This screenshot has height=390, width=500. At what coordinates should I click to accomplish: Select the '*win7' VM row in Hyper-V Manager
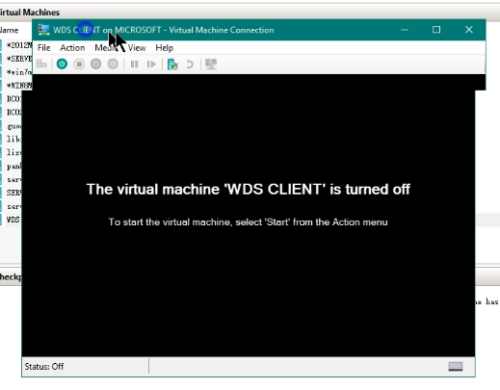pyautogui.click(x=17, y=72)
